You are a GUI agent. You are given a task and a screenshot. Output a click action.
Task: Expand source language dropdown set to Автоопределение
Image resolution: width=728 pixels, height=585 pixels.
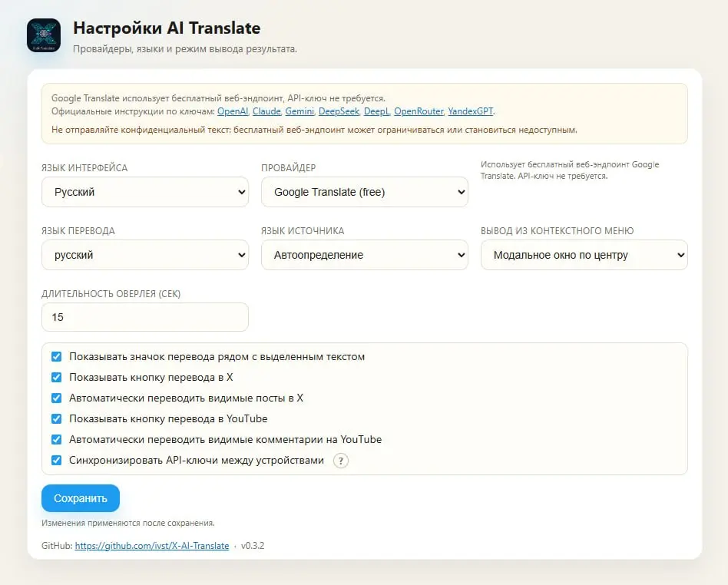(365, 255)
